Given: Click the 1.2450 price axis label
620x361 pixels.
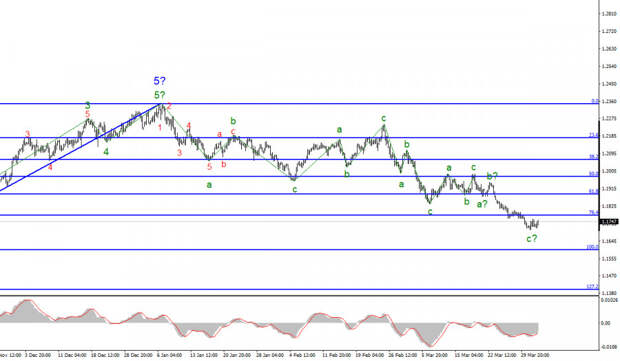Looking at the screenshot, I should 609,84.
